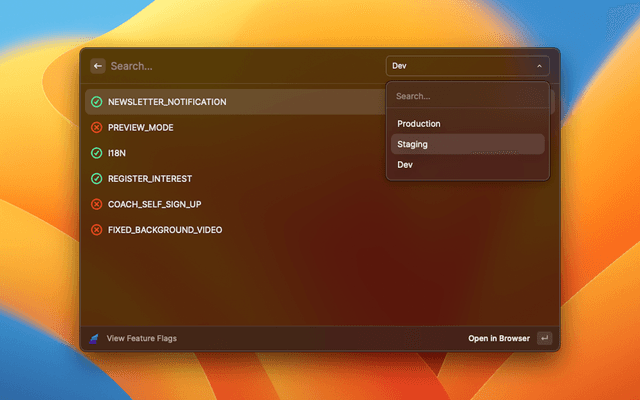640x400 pixels.
Task: Click the dropdown's Search filter field
Action: [467, 97]
